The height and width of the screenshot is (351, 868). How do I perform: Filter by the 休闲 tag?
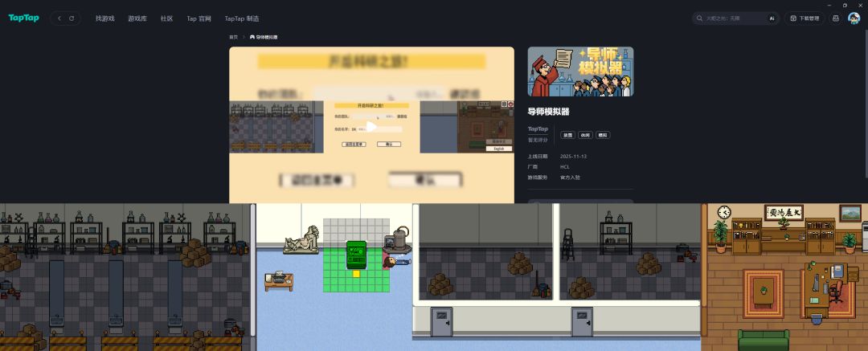pos(585,135)
